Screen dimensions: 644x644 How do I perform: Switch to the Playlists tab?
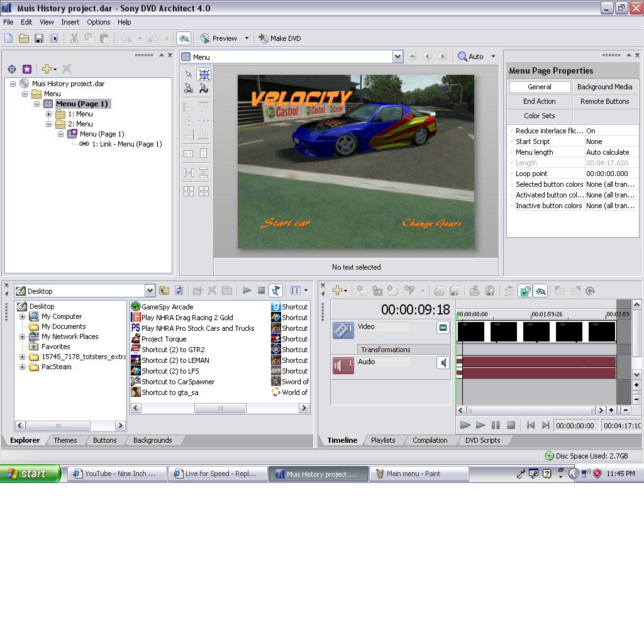[383, 440]
